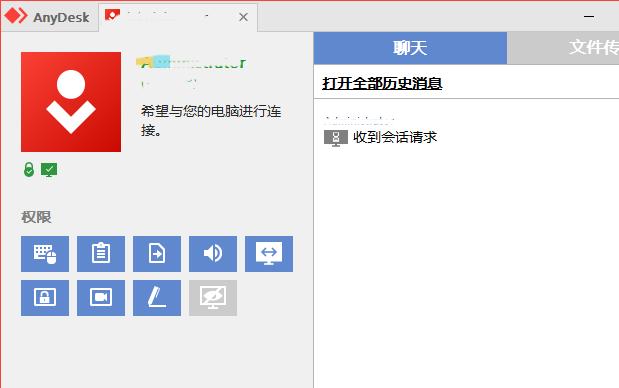Toggle file transfer permission icon
The height and width of the screenshot is (388, 619).
[x=157, y=254]
